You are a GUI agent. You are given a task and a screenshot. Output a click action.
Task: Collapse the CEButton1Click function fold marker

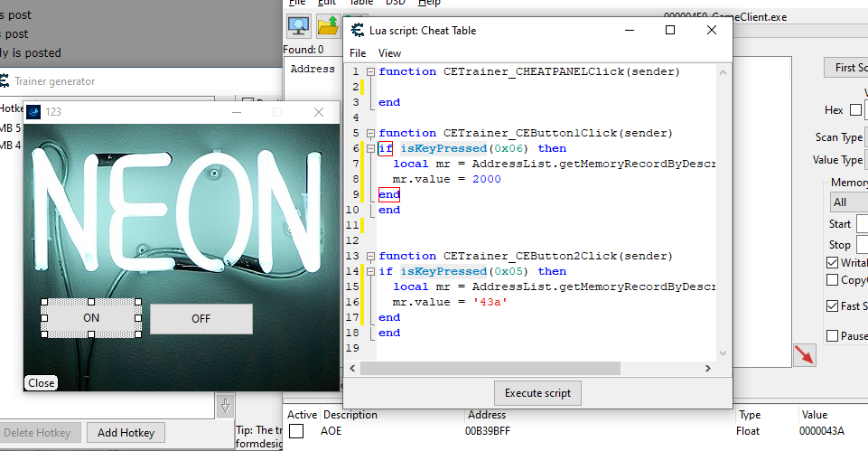pos(371,133)
